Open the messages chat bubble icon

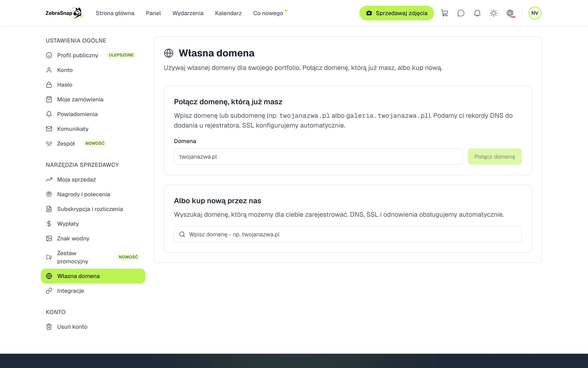click(461, 13)
